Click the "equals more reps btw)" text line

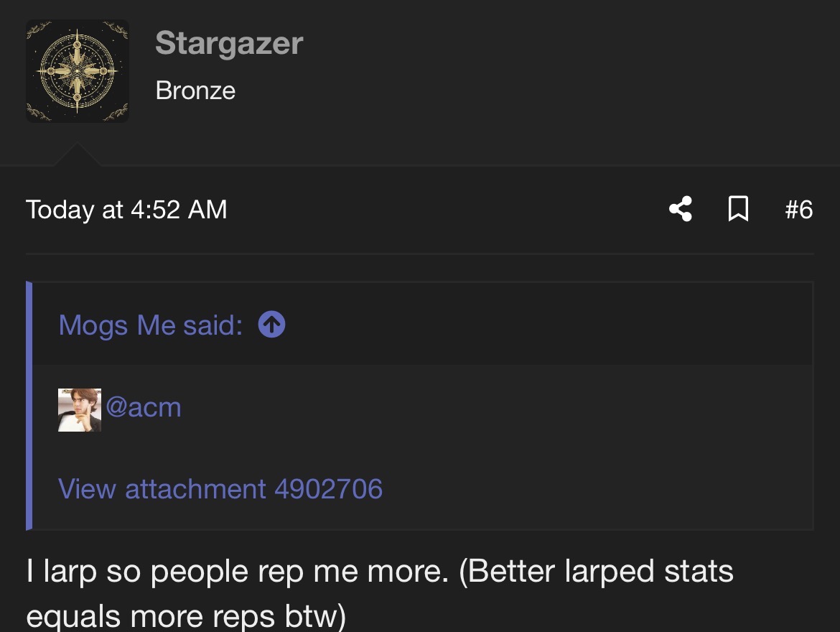pyautogui.click(x=186, y=615)
